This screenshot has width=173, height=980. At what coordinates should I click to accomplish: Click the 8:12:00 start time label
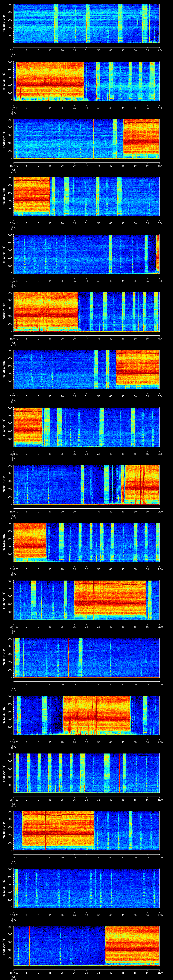tap(14, 684)
